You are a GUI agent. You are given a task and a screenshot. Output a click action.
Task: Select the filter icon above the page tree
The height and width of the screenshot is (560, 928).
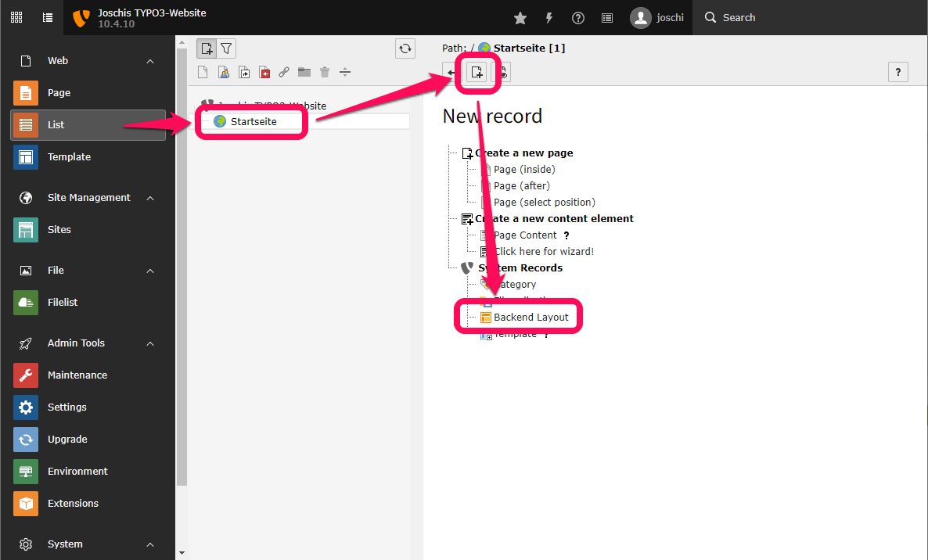pos(226,48)
